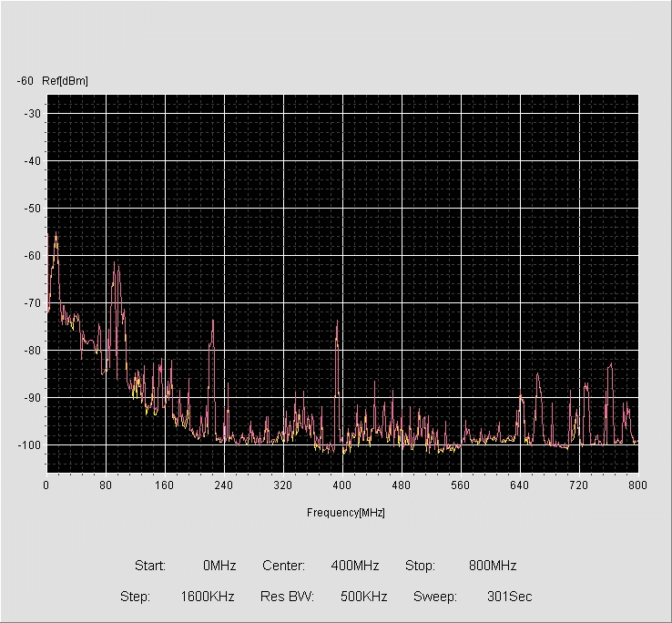Click the 800 frequency axis label
672x623 pixels.
click(637, 485)
